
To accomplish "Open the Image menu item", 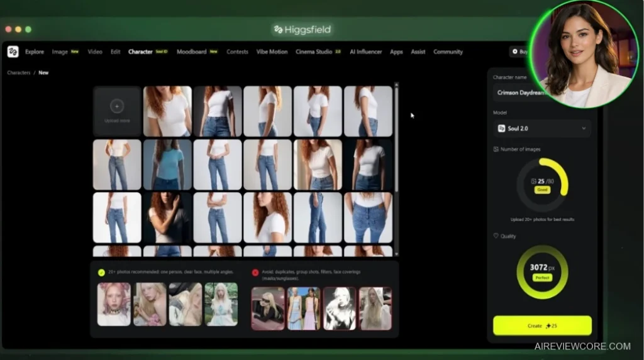I will [x=60, y=52].
